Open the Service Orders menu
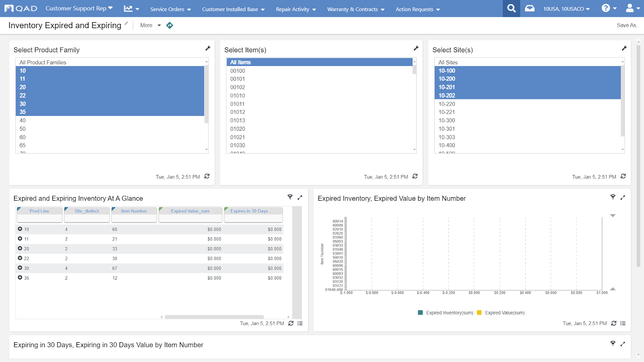 point(170,9)
